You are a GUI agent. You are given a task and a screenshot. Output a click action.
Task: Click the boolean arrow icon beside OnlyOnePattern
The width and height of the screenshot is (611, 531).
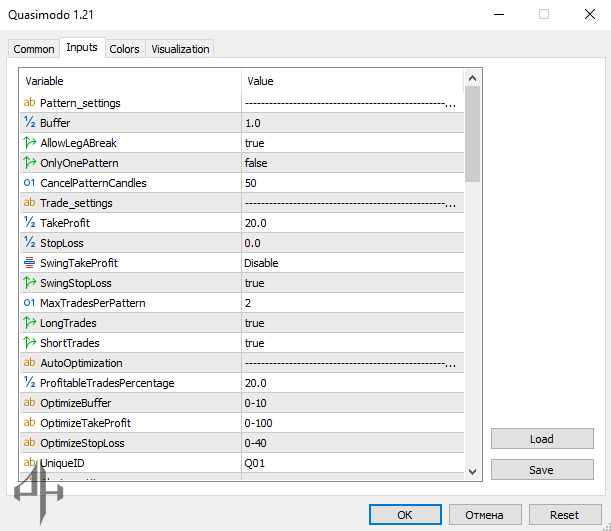[x=29, y=162]
